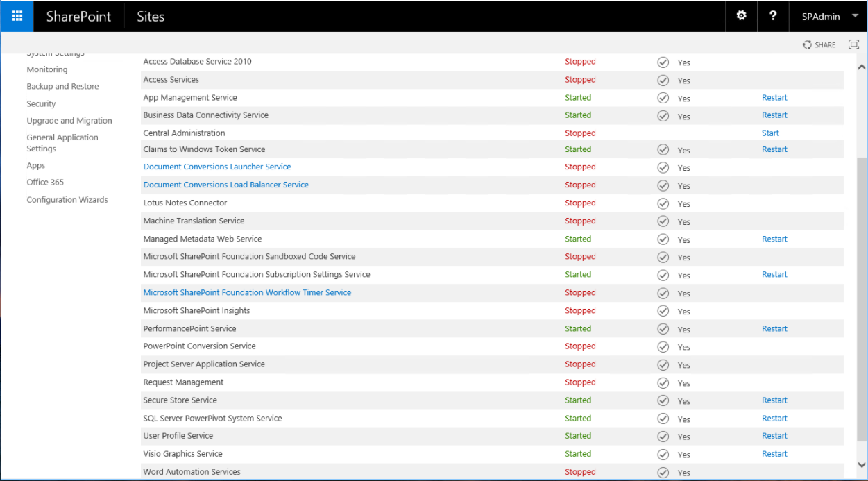Viewport: 868px width, 481px height.
Task: Open SharePoint Help
Action: 773,16
